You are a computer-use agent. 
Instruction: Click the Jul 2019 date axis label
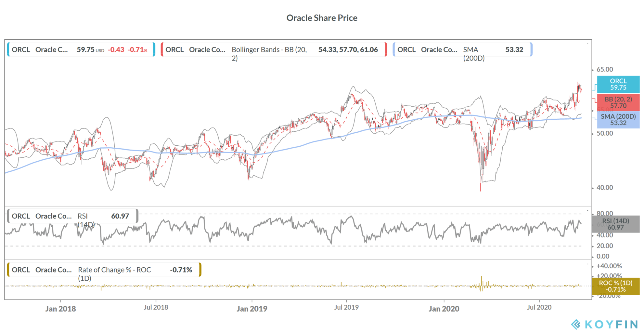[346, 307]
